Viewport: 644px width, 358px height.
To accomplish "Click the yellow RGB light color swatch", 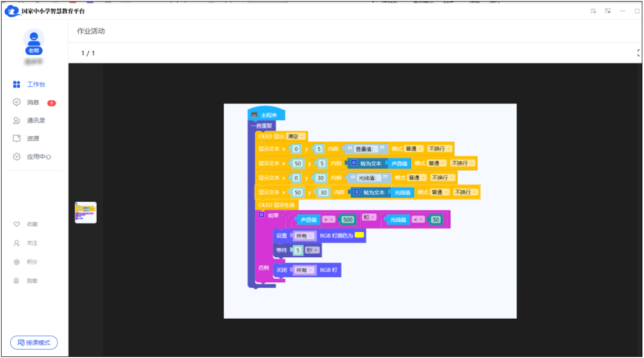I will click(x=360, y=235).
